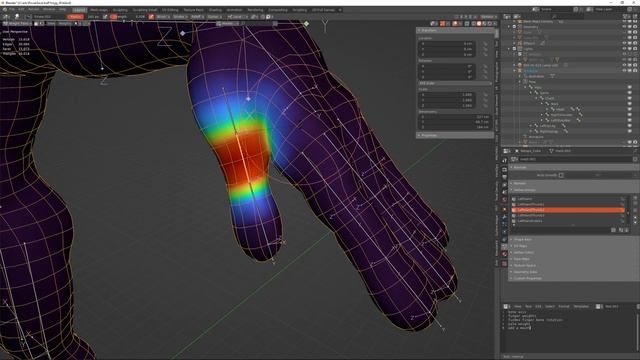Open the Scene properties tab
The height and width of the screenshot is (360, 640).
(x=504, y=192)
